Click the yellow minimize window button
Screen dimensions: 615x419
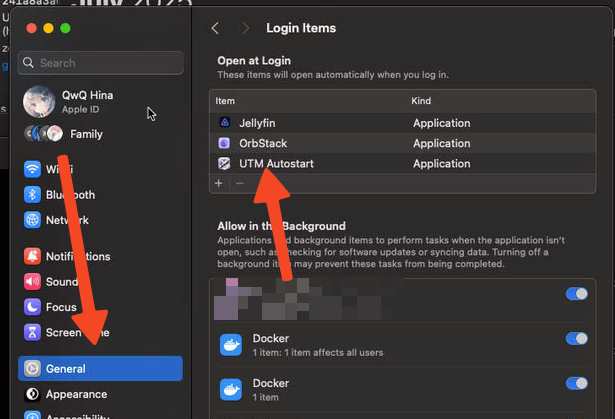(48, 28)
